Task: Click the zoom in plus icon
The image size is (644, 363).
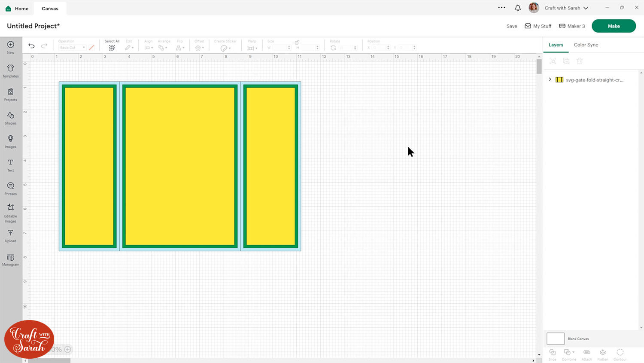Action: click(67, 349)
